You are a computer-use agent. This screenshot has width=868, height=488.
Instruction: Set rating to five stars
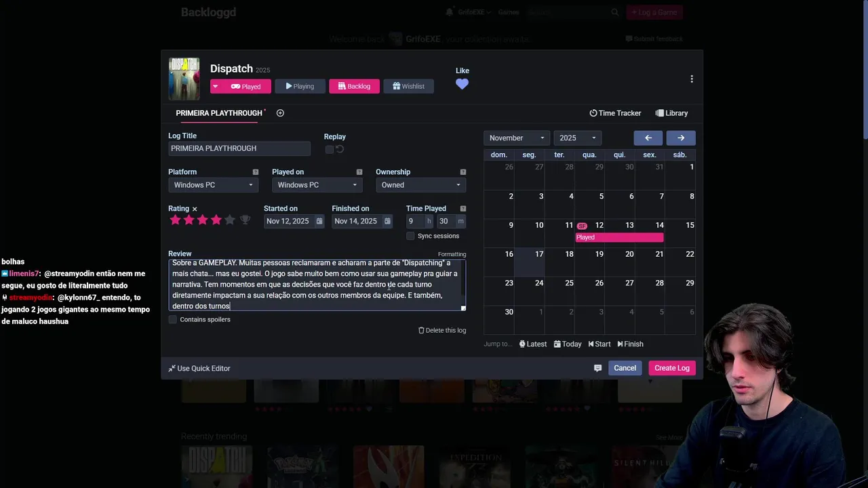coord(229,220)
